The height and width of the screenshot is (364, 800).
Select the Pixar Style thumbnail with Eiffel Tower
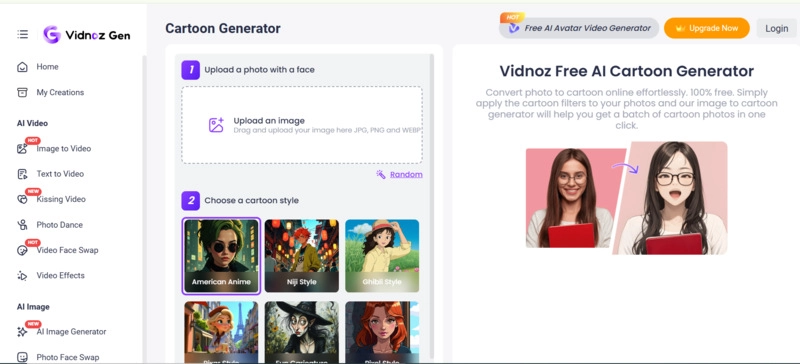click(221, 332)
